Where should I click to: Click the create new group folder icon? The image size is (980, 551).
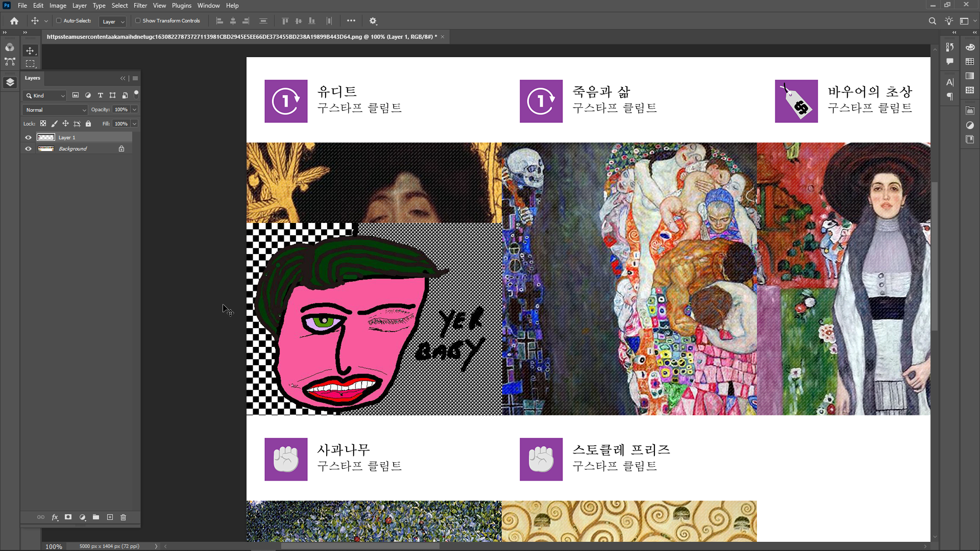coord(96,517)
